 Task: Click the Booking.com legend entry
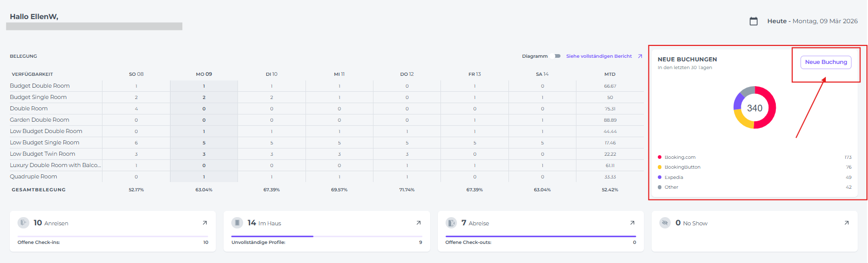point(679,157)
